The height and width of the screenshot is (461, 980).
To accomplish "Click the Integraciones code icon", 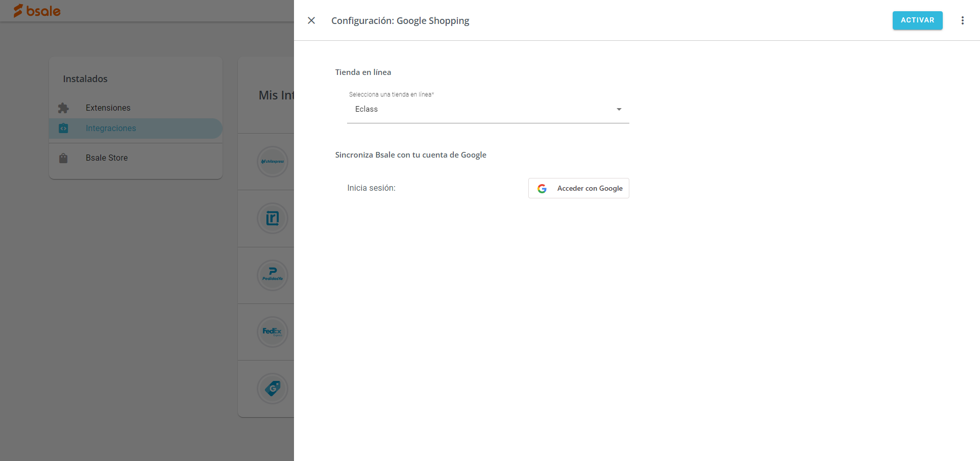I will point(63,129).
